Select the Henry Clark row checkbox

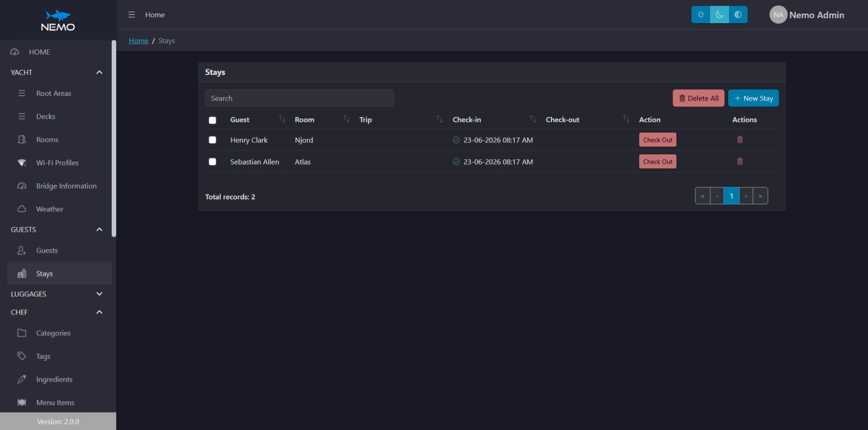click(212, 140)
